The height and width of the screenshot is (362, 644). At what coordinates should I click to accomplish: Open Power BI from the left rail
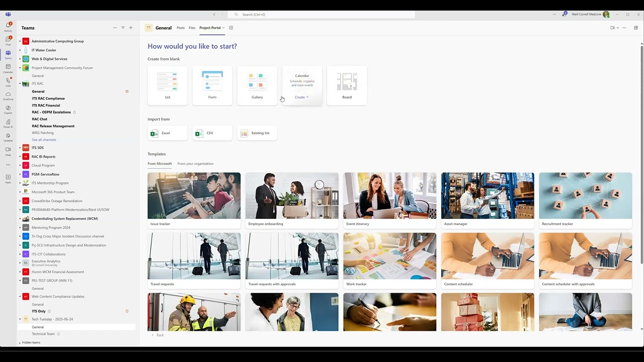coord(8,123)
